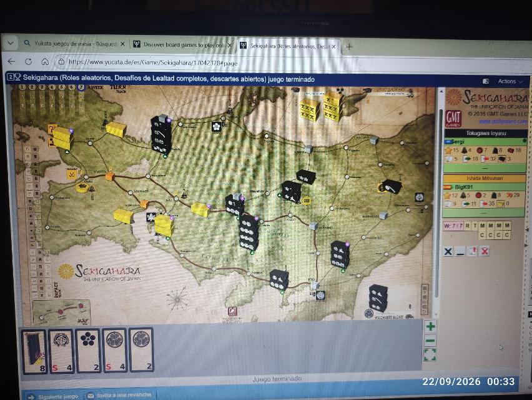Click the scrollbar up arrow above the map scrollbar
The width and height of the screenshot is (532, 400).
pyautogui.click(x=441, y=91)
